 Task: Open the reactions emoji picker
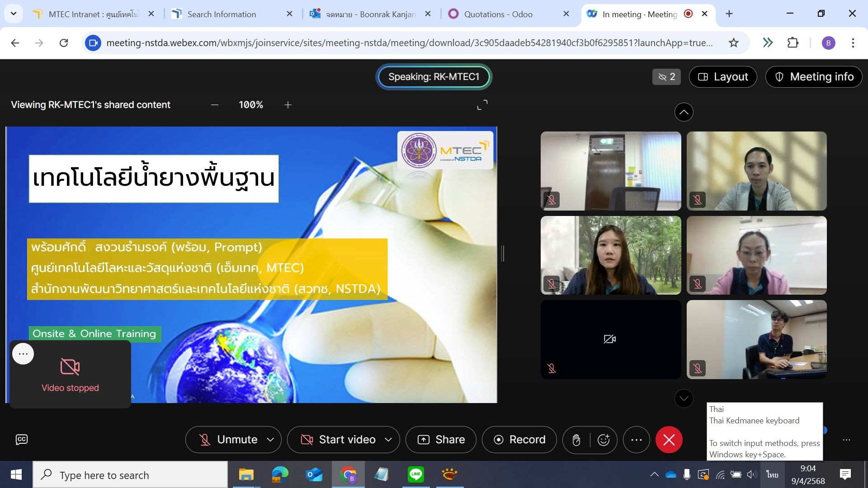point(604,440)
